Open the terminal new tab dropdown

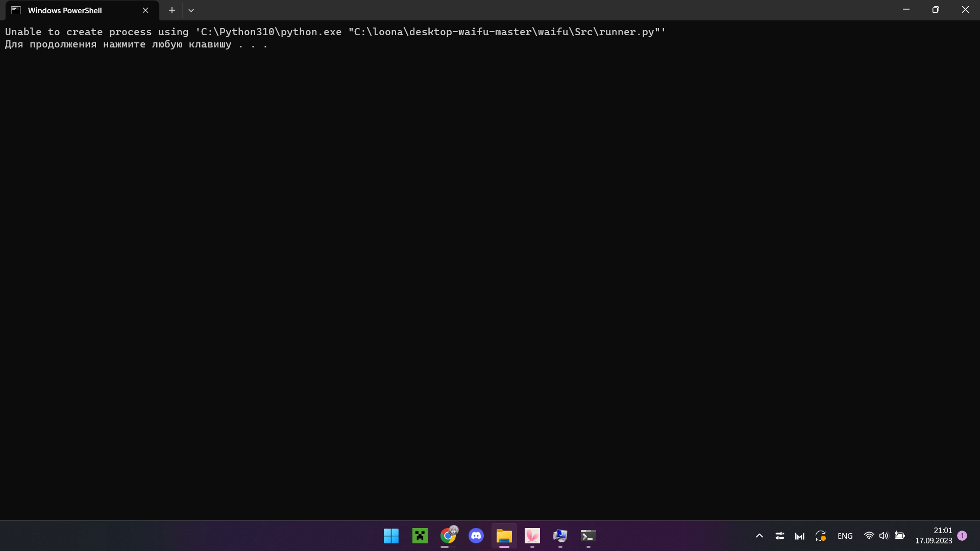pyautogui.click(x=191, y=10)
